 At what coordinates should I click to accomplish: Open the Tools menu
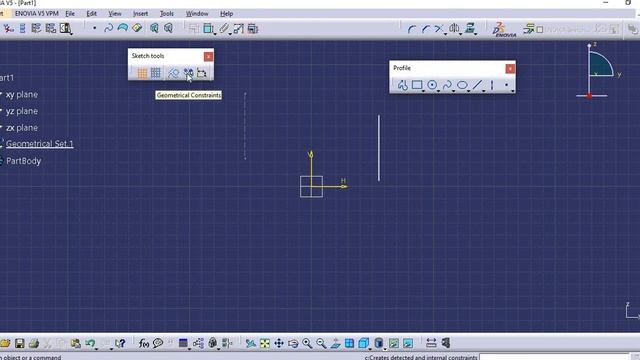click(x=167, y=13)
